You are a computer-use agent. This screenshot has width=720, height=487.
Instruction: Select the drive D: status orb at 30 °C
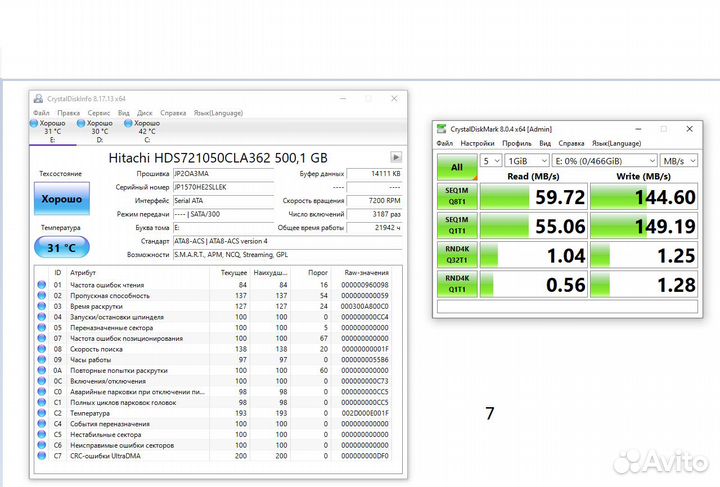pyautogui.click(x=81, y=123)
